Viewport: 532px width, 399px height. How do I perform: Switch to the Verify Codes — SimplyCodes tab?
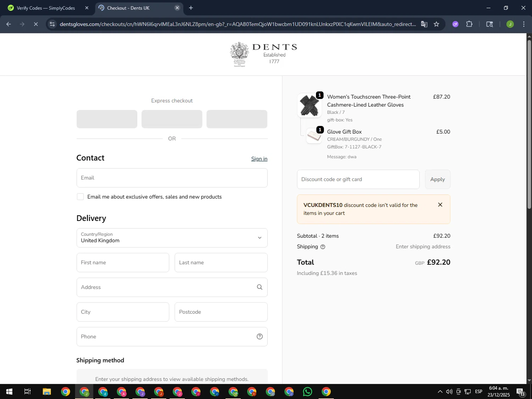click(46, 8)
